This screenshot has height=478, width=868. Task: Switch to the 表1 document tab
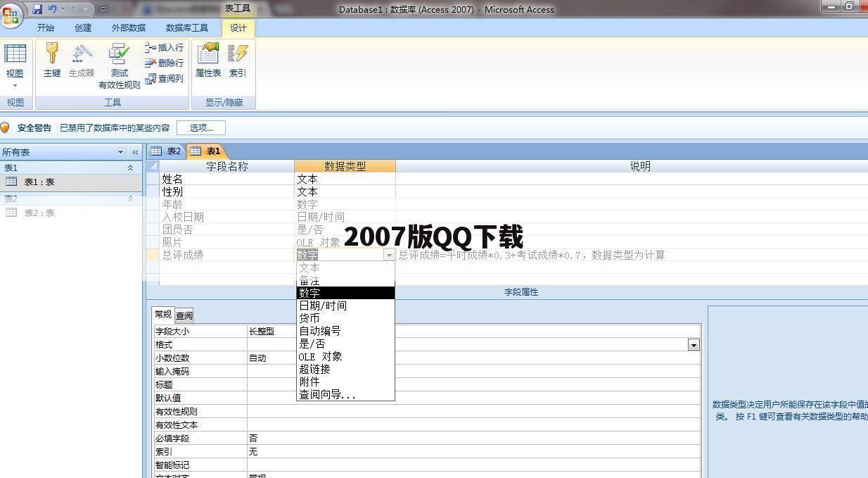(x=205, y=151)
